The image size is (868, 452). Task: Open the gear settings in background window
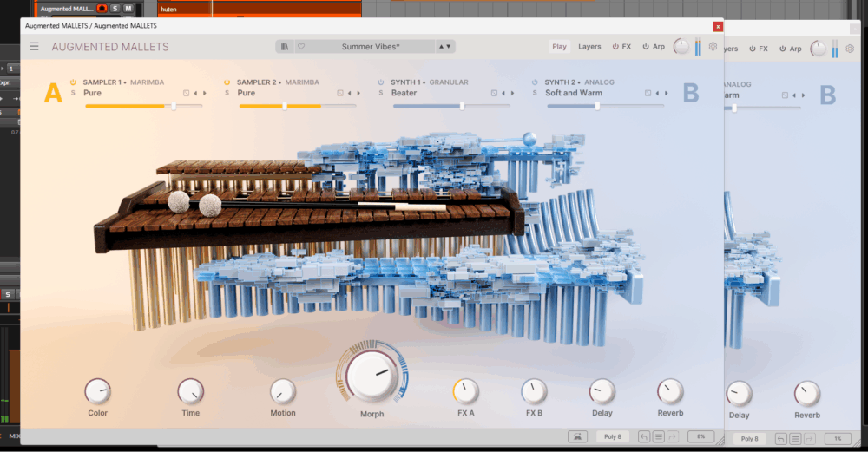click(850, 49)
